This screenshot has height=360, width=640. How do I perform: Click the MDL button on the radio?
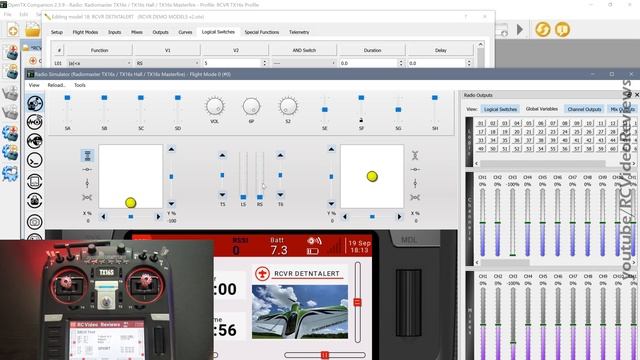[409, 240]
